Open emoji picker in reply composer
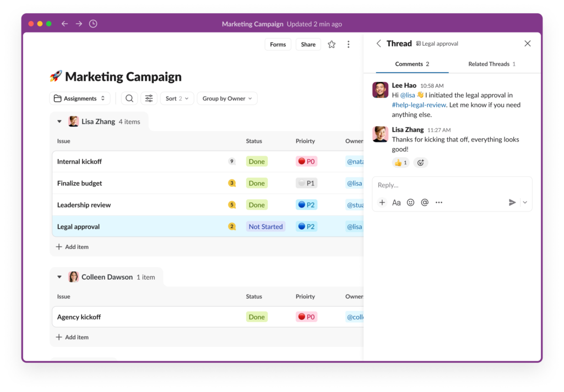This screenshot has width=564, height=392. (410, 203)
